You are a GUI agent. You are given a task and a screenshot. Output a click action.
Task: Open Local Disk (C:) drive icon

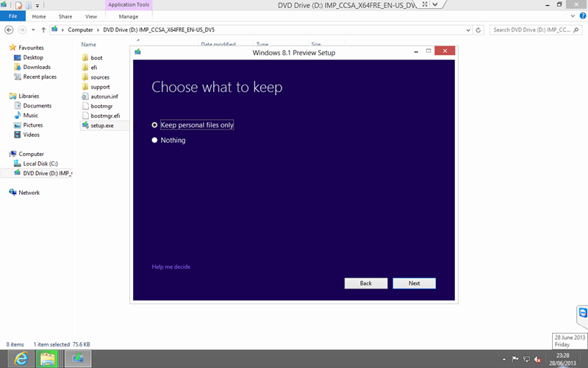pyautogui.click(x=17, y=163)
